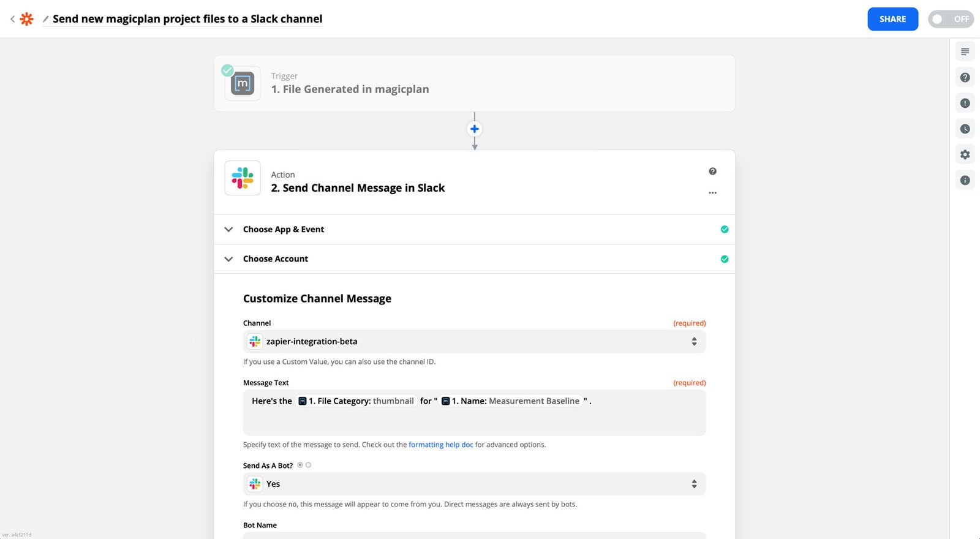Click into the Message Text field
This screenshot has height=539, width=980.
click(x=474, y=413)
